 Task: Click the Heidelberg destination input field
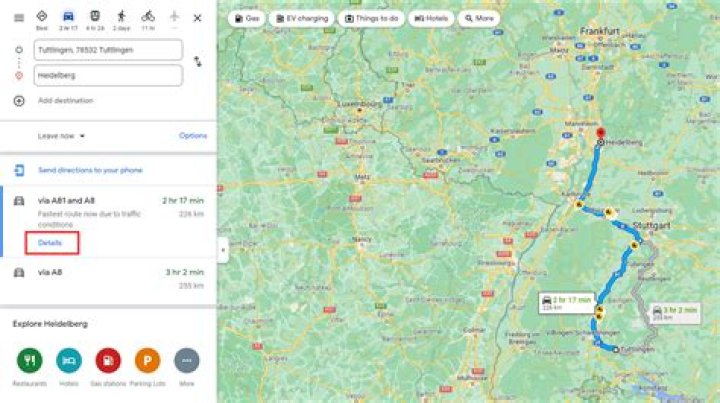tap(108, 75)
